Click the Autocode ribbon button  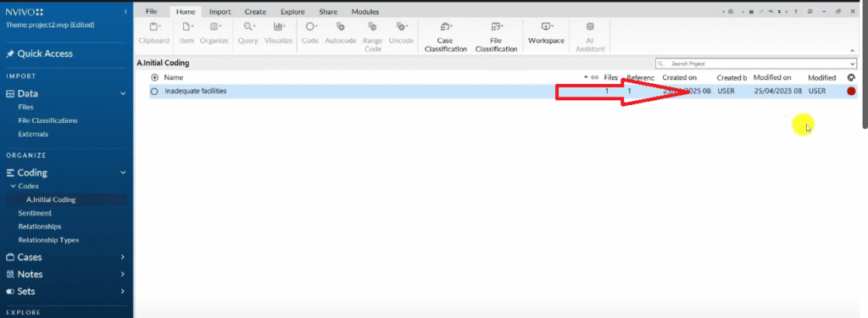tap(340, 33)
